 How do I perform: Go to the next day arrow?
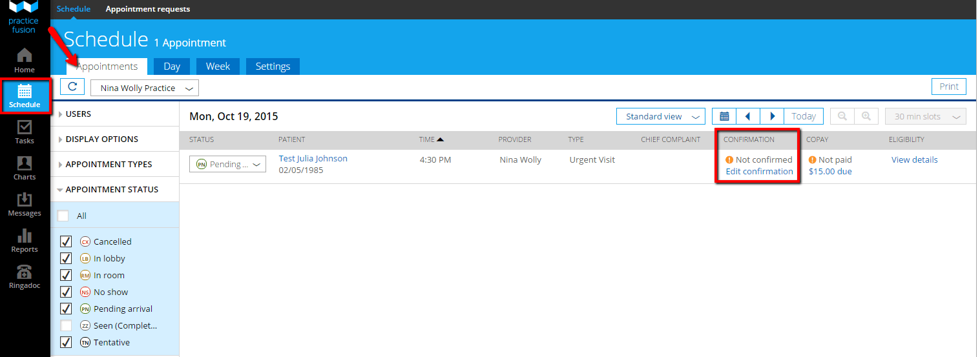[x=772, y=116]
